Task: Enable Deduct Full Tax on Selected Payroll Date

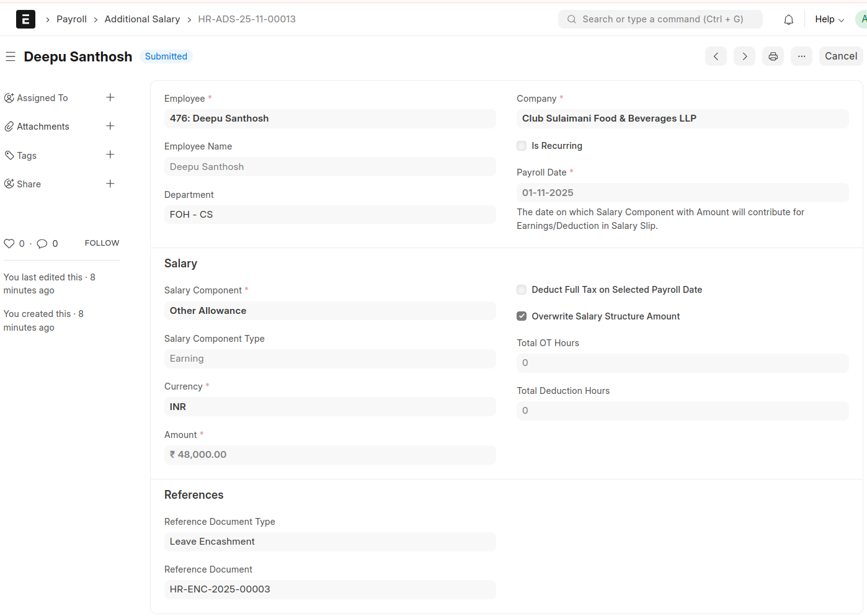Action: click(522, 290)
